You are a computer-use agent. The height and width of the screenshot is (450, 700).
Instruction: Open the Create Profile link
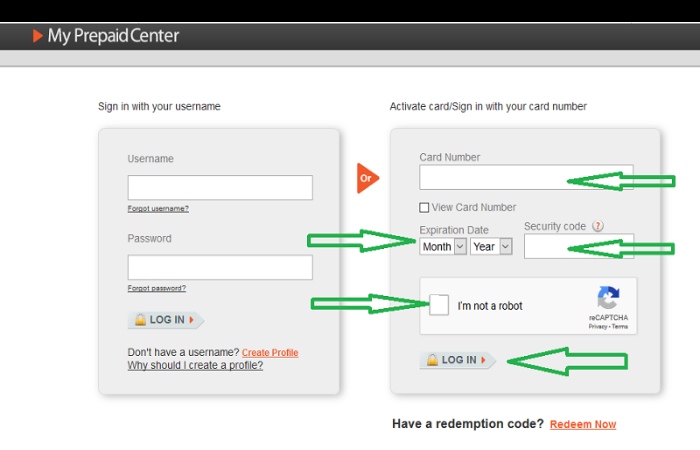pyautogui.click(x=270, y=353)
